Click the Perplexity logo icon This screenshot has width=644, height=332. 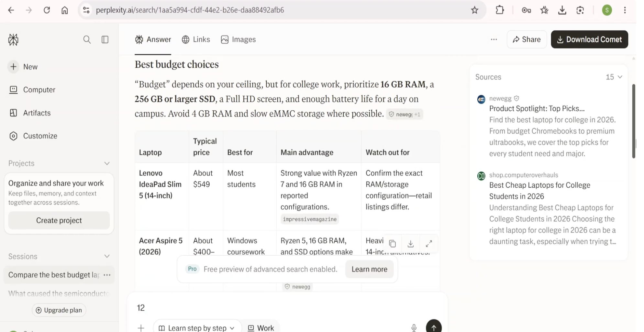pos(13,39)
